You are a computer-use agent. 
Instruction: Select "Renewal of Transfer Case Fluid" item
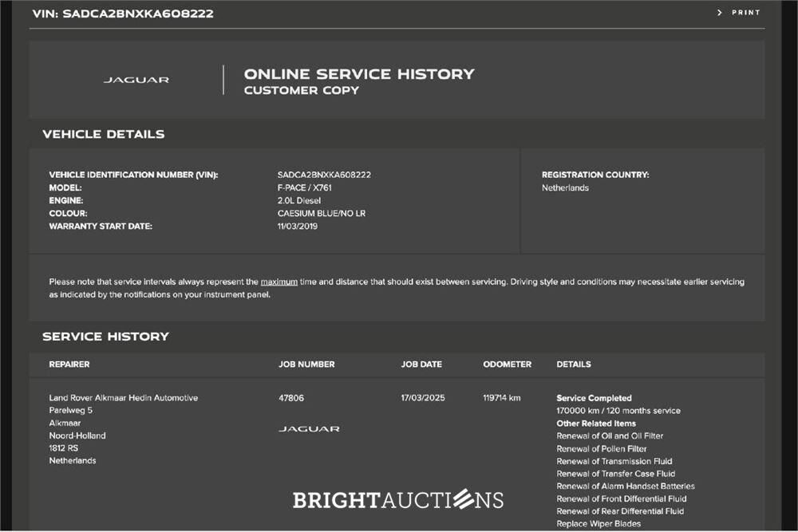(x=616, y=474)
